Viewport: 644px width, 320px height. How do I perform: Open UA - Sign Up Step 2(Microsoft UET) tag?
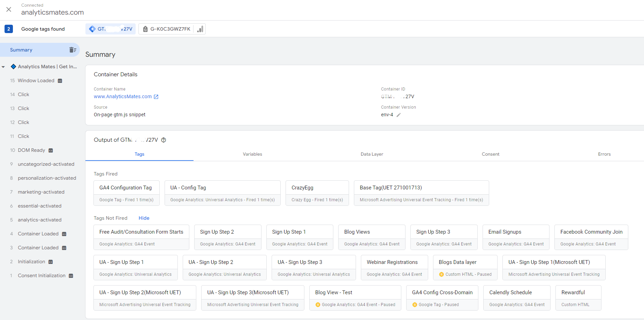(145, 298)
